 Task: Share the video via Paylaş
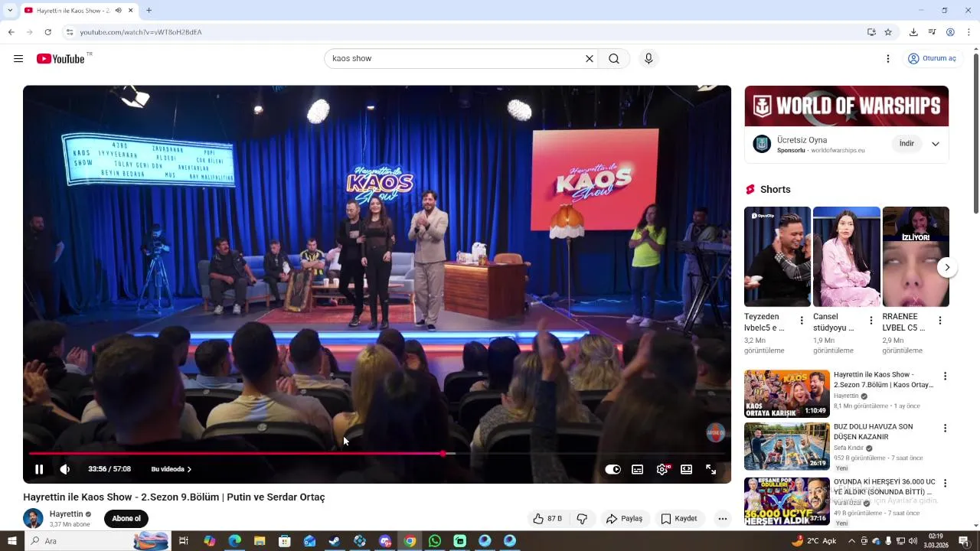tap(624, 519)
